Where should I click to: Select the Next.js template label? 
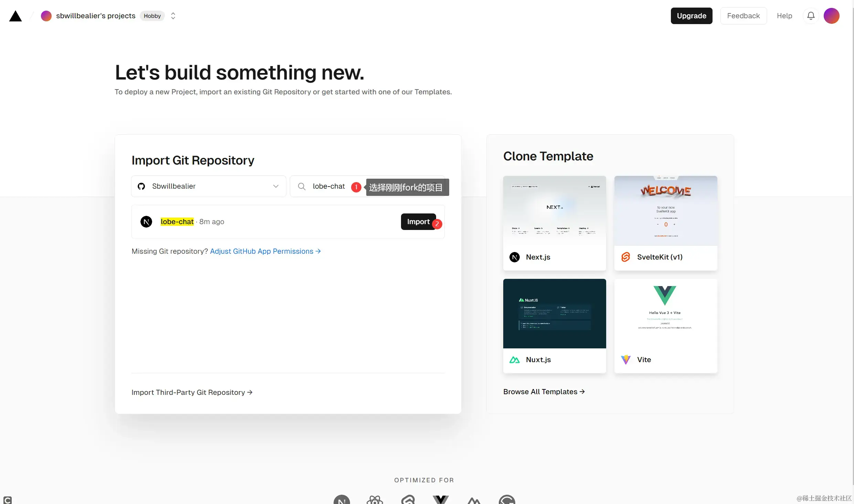[538, 257]
